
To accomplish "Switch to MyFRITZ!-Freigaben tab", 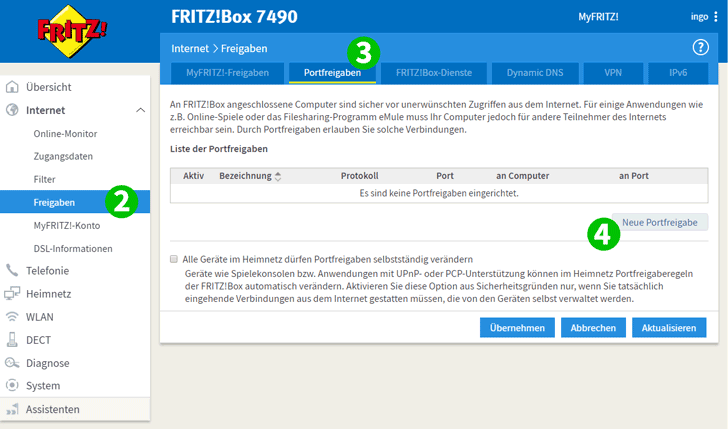I will point(228,73).
